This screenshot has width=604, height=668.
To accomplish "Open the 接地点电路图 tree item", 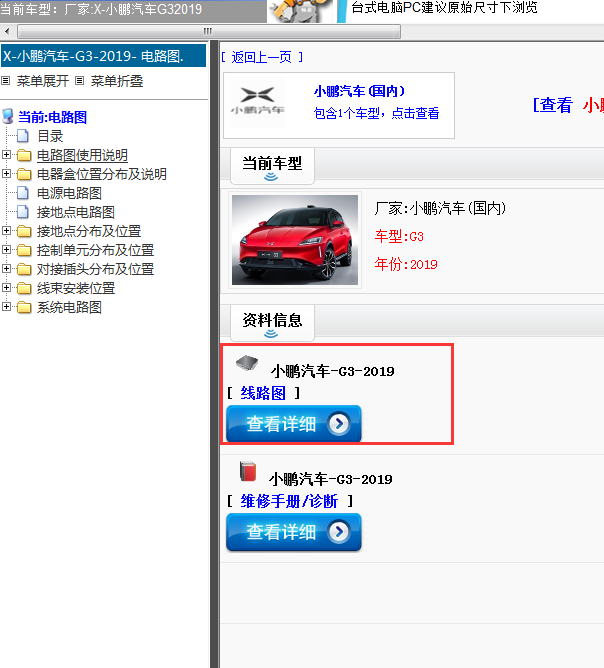I will (x=75, y=212).
